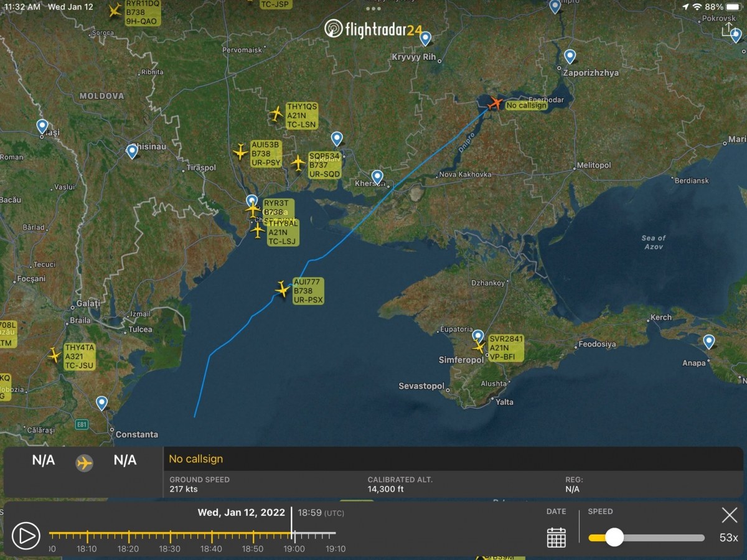This screenshot has height=560, width=747.
Task: Close the playback panel with X
Action: [729, 515]
